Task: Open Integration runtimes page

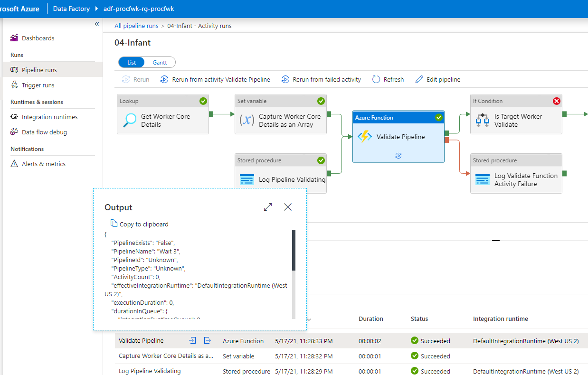Action: click(x=49, y=117)
